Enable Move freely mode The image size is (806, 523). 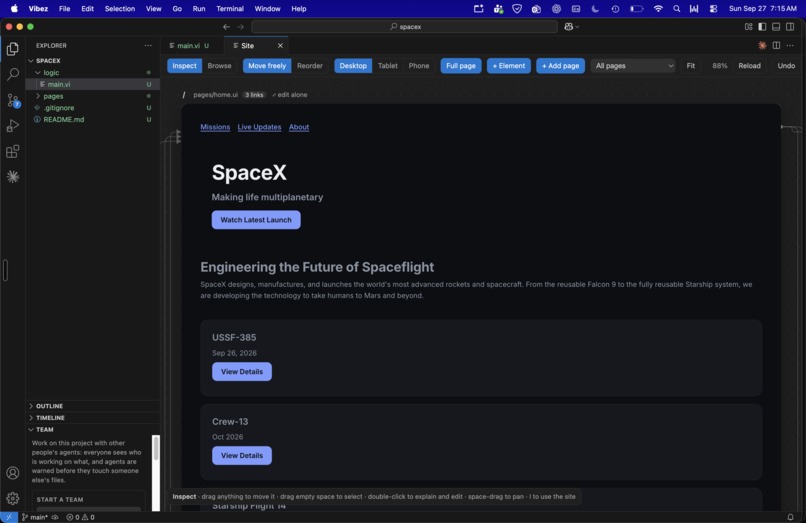click(267, 66)
